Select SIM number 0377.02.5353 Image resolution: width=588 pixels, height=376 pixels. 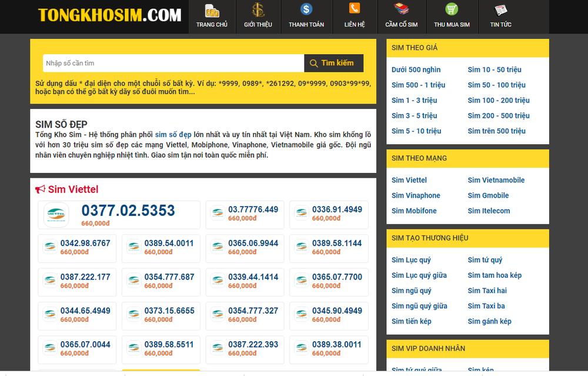pos(128,211)
